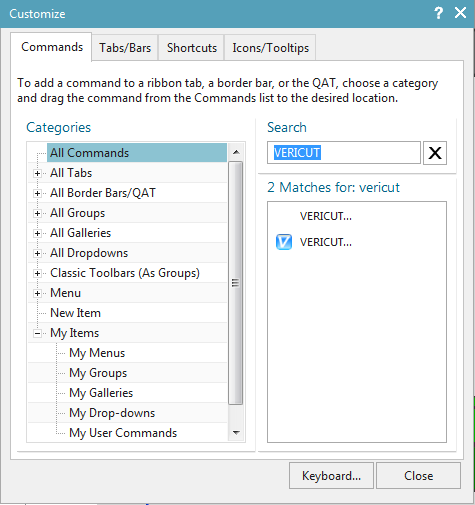Select the first VERICUT... result without icon
The height and width of the screenshot is (505, 475).
[x=326, y=216]
